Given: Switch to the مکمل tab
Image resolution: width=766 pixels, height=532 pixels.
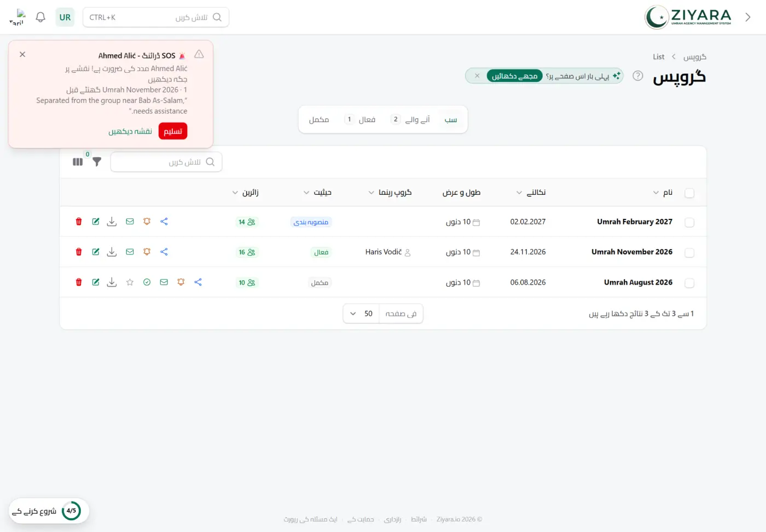Looking at the screenshot, I should coord(319,119).
